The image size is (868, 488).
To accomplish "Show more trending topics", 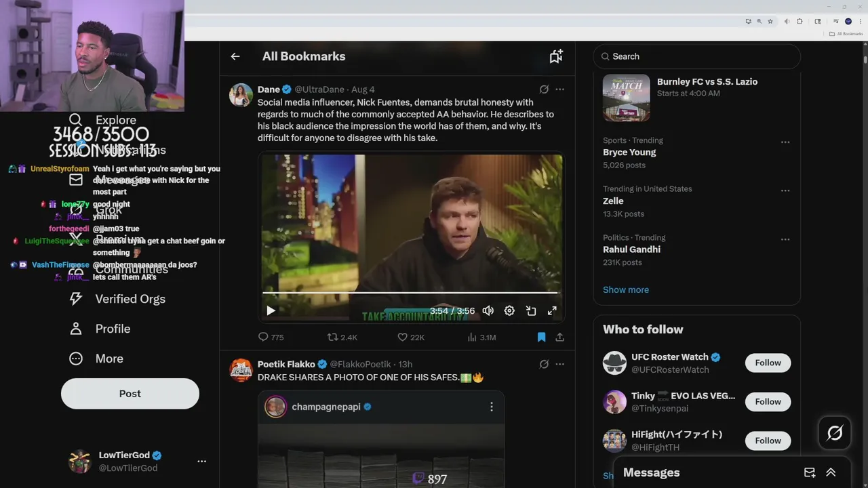I will pos(626,289).
